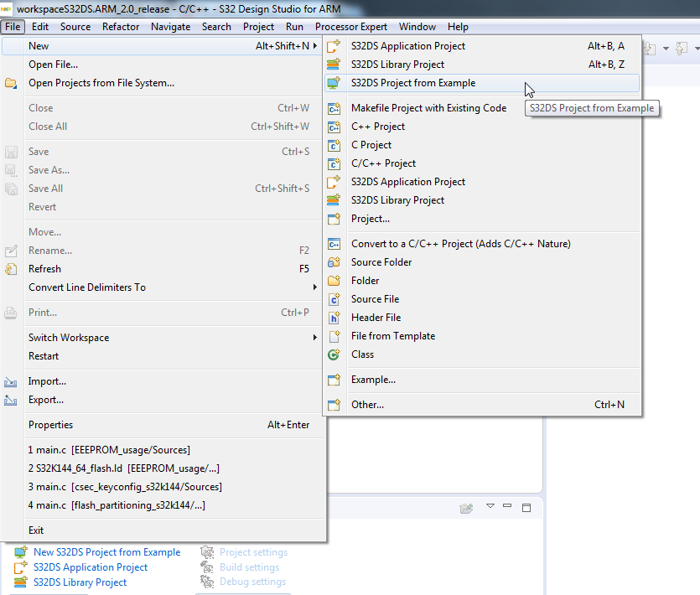Click the Example... icon
700x595 pixels.
pyautogui.click(x=334, y=380)
